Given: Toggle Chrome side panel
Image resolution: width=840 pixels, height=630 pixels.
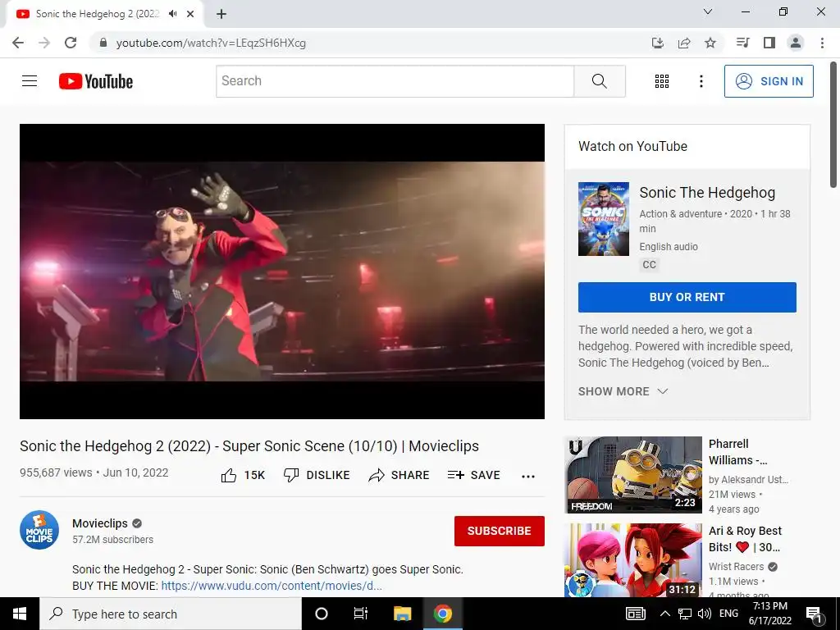Looking at the screenshot, I should coord(769,43).
